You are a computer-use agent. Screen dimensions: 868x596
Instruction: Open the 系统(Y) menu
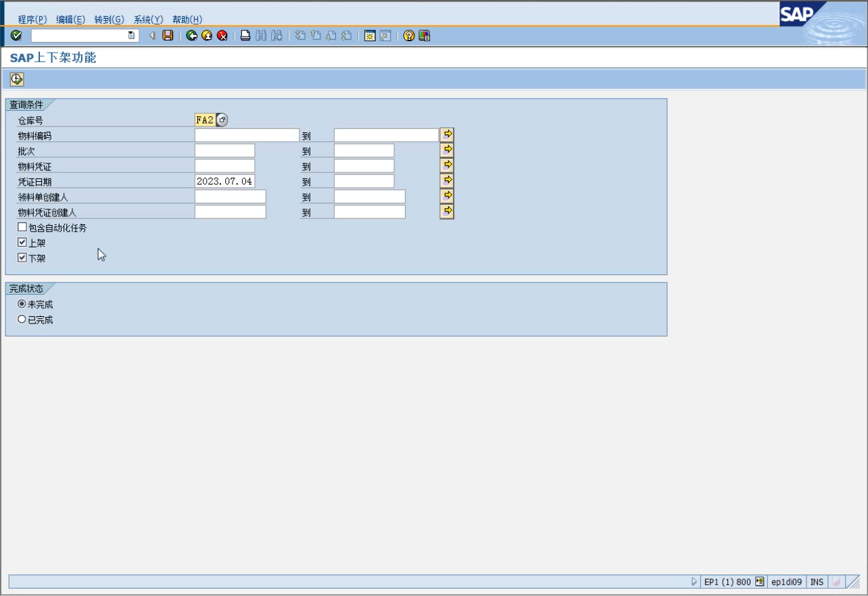(148, 20)
